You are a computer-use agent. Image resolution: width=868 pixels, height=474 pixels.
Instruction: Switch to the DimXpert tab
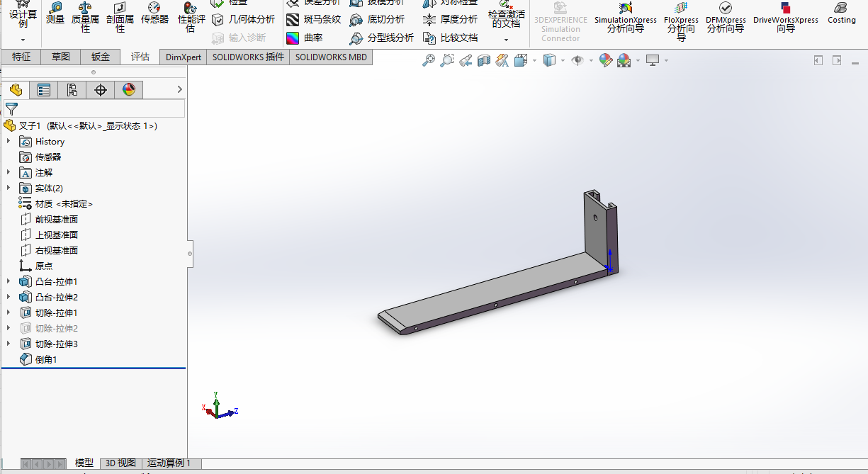click(184, 57)
